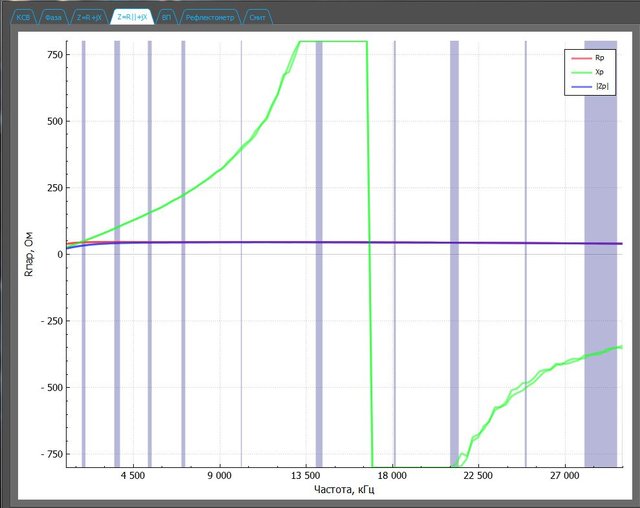Switch to the Рефлектометр tab

[209, 17]
